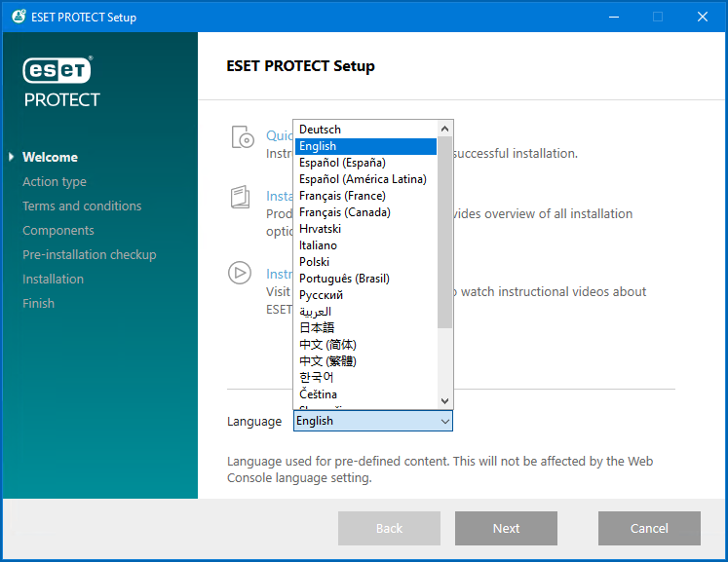Click the Installation guide book icon
The width and height of the screenshot is (728, 562).
click(x=241, y=198)
